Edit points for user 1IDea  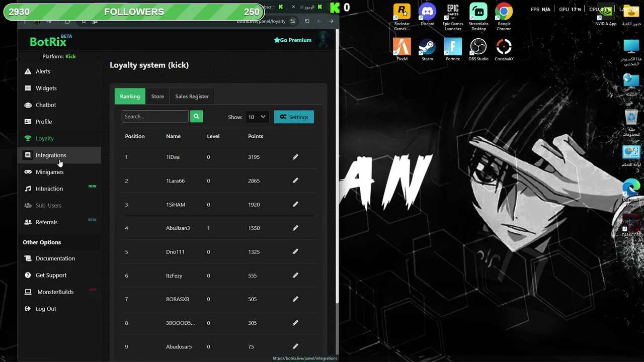pos(295,157)
